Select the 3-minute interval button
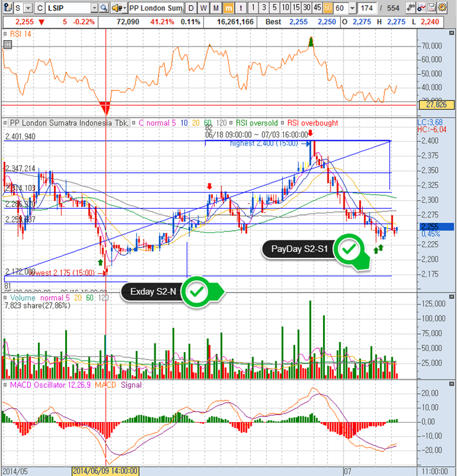The image size is (457, 476). tap(264, 7)
